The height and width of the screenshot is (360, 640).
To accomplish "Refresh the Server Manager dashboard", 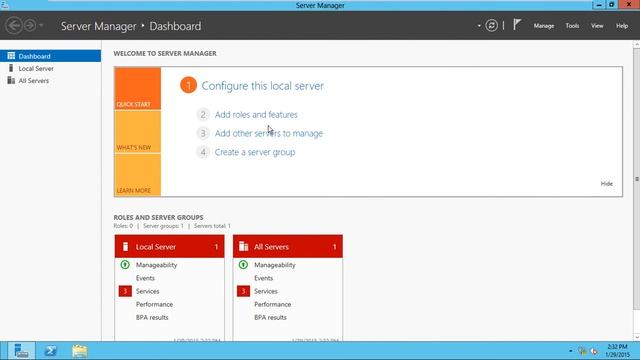I will pyautogui.click(x=491, y=26).
